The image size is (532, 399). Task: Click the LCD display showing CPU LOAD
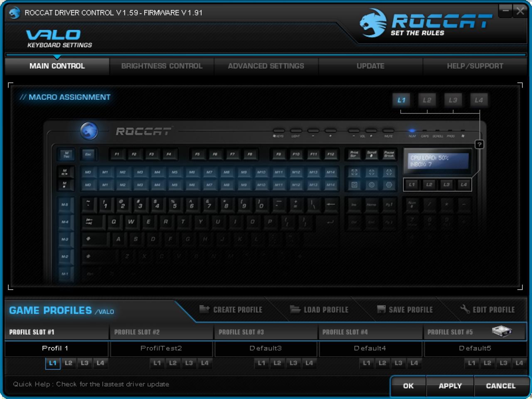tap(438, 161)
